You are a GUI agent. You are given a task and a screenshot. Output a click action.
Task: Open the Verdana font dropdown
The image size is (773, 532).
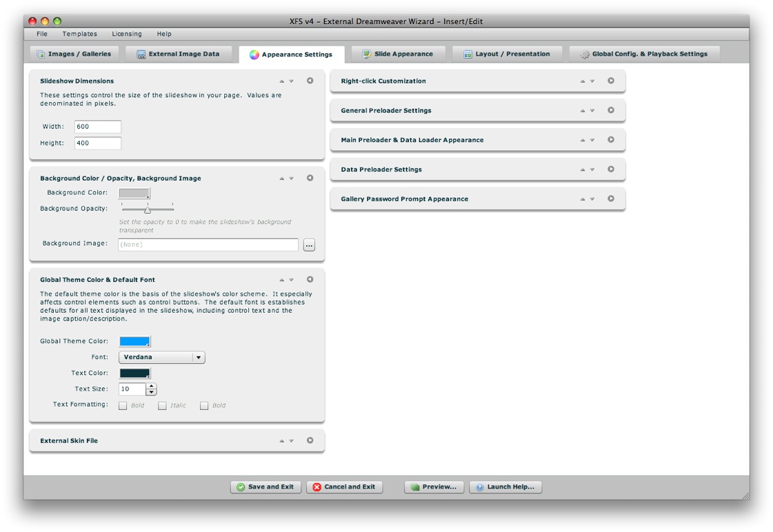point(198,358)
